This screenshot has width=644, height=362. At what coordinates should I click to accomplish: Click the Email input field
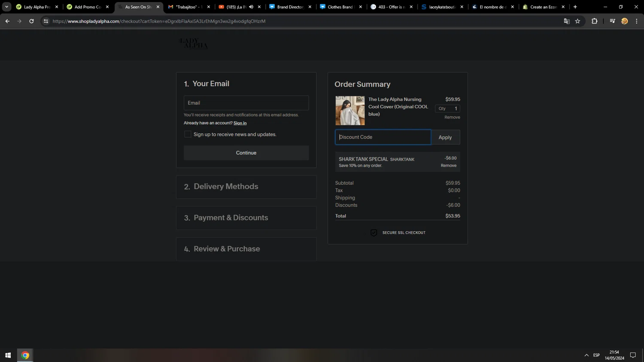pyautogui.click(x=246, y=103)
